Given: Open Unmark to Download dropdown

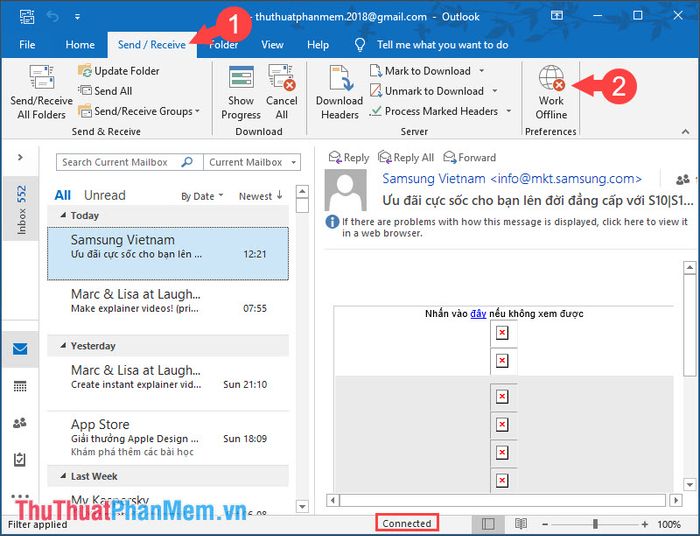Looking at the screenshot, I should [x=495, y=91].
